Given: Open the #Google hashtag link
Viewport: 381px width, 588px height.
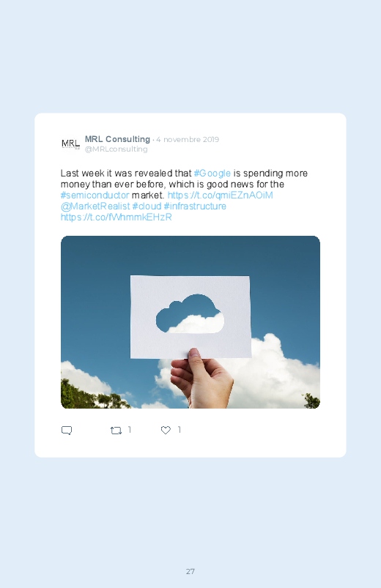Looking at the screenshot, I should point(212,174).
